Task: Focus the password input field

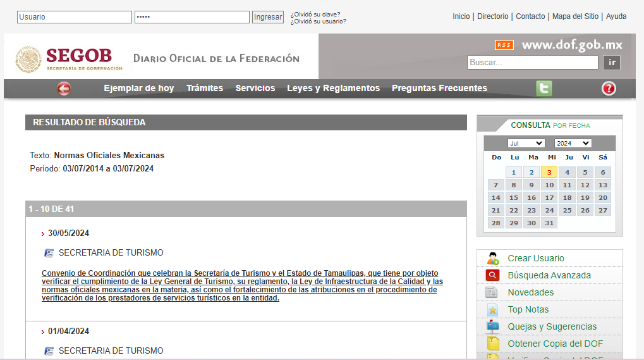Action: (x=191, y=17)
